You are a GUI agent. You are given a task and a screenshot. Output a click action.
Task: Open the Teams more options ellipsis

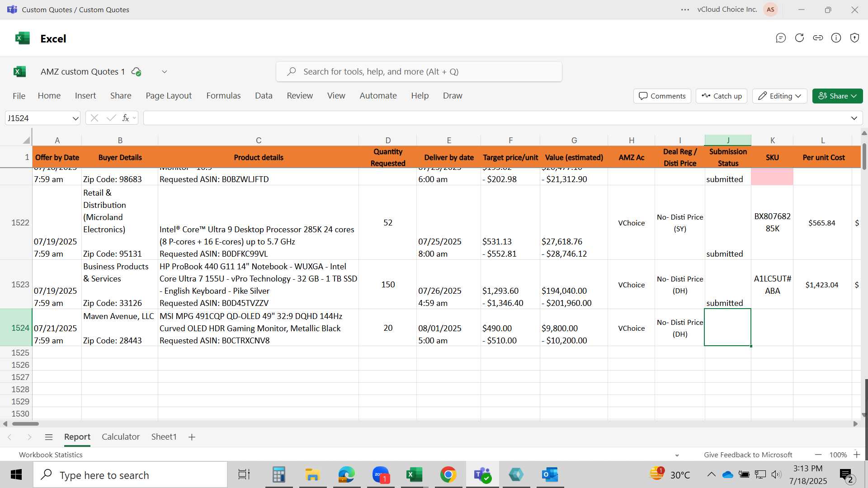click(x=685, y=9)
